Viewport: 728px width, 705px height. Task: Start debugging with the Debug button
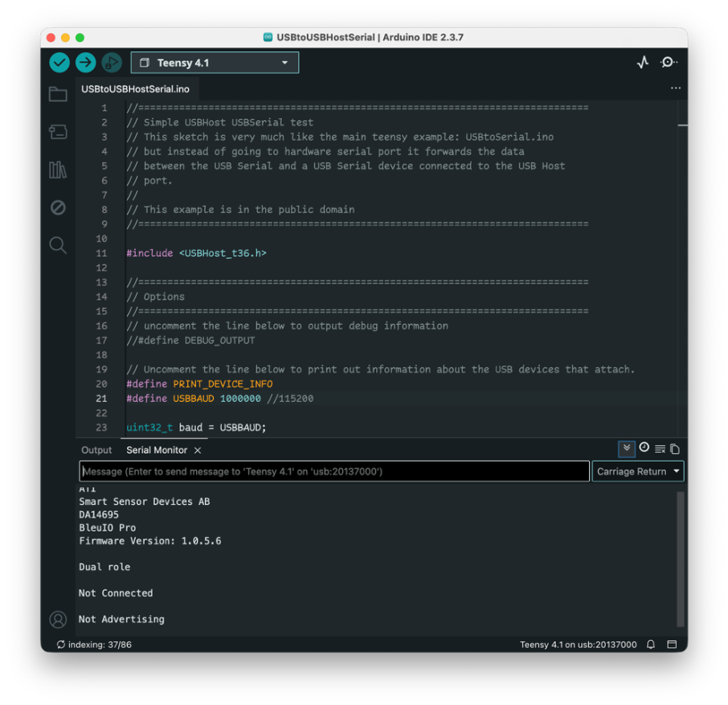tap(111, 63)
